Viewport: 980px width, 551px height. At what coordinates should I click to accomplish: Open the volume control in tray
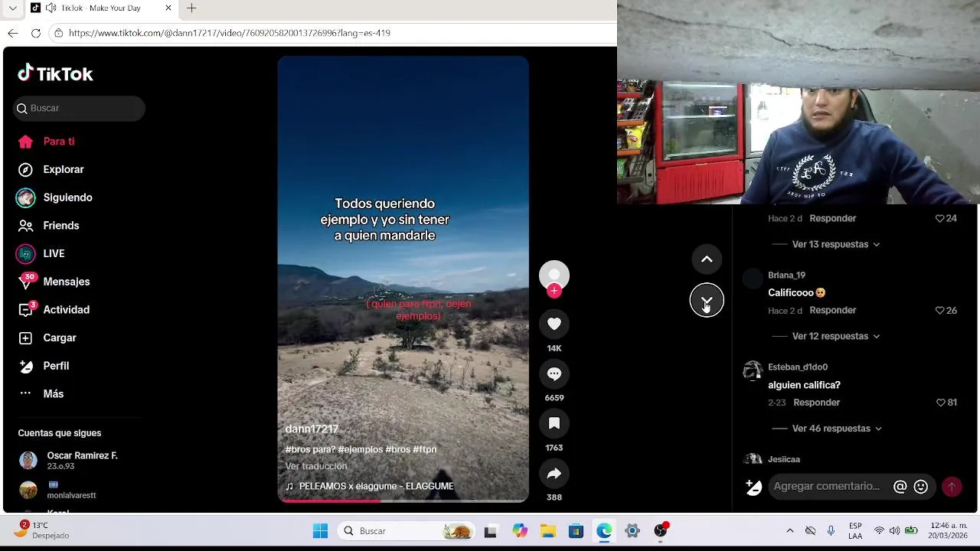[895, 531]
